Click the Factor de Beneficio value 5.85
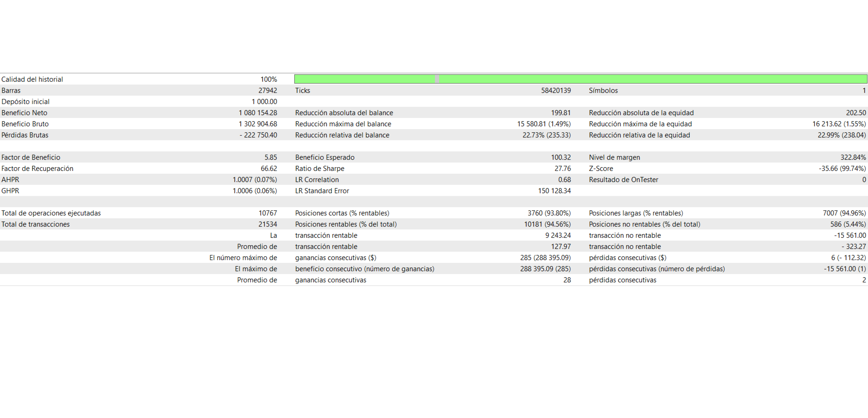The height and width of the screenshot is (418, 868). (x=271, y=157)
